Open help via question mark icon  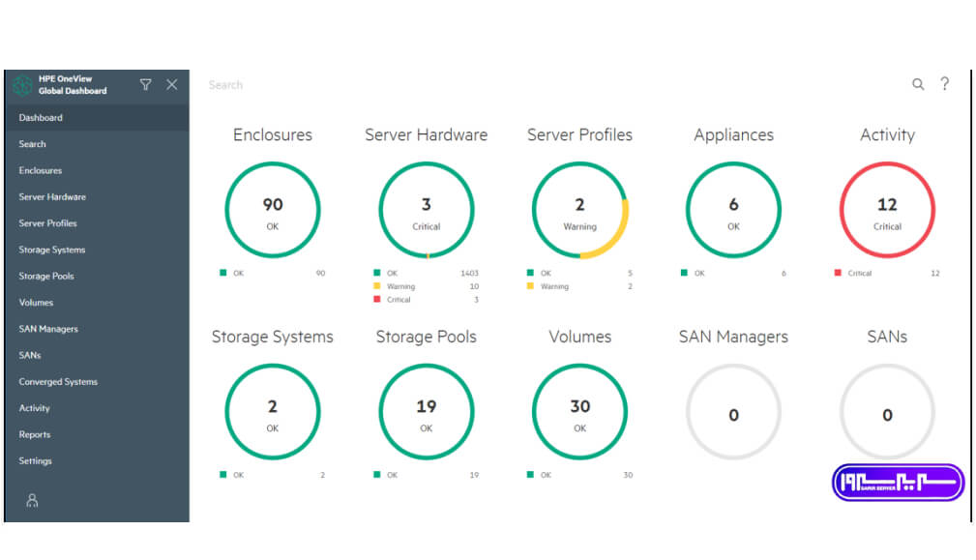click(x=944, y=84)
